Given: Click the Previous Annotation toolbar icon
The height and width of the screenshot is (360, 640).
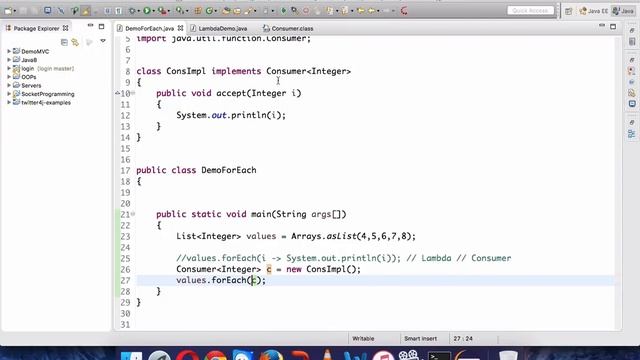Looking at the screenshot, I should [x=345, y=11].
